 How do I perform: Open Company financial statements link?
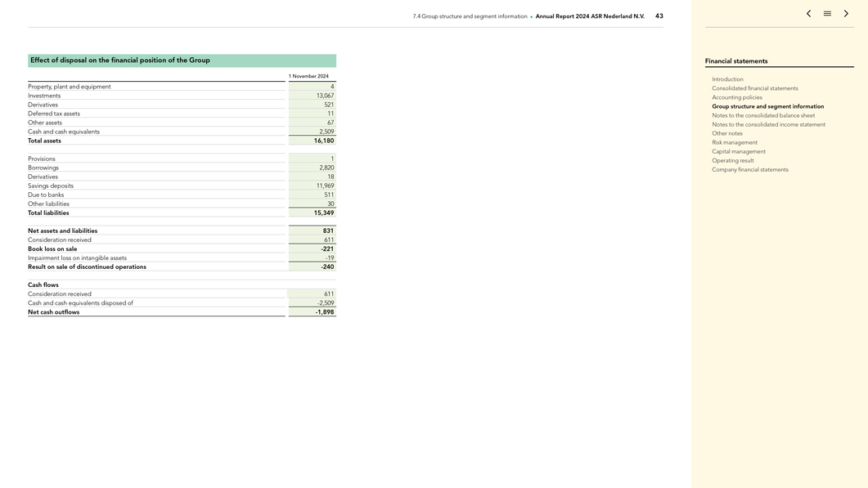749,169
